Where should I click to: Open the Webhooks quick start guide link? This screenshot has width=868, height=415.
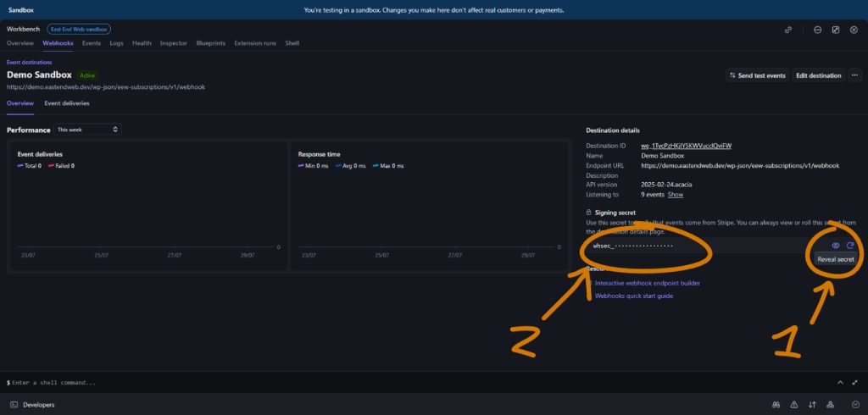coord(634,296)
